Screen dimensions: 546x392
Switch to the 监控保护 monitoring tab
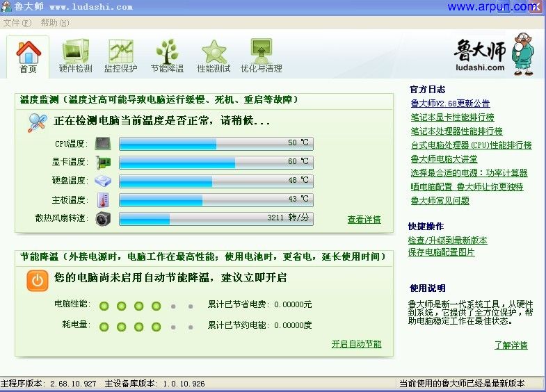(120, 56)
